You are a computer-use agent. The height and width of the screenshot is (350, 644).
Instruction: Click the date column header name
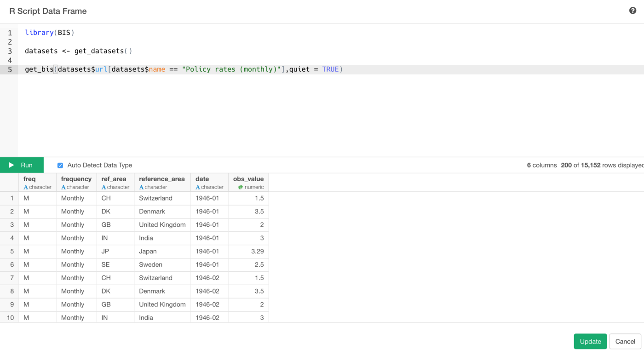[202, 179]
